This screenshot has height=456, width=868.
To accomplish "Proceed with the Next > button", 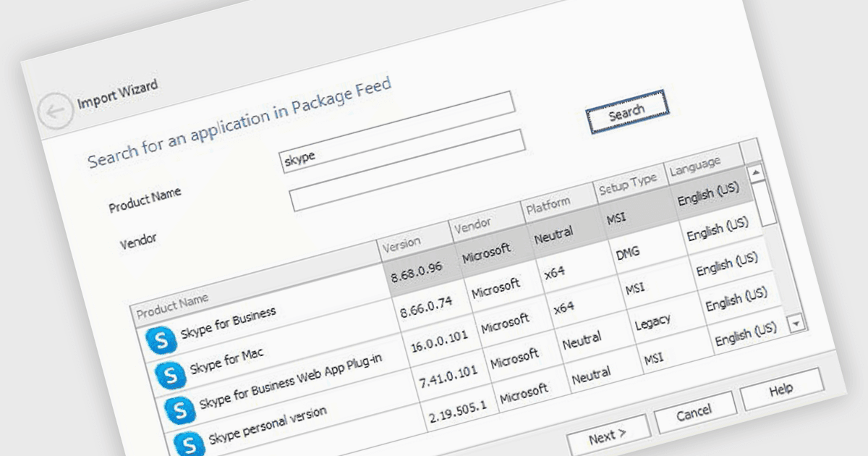I will tap(608, 437).
